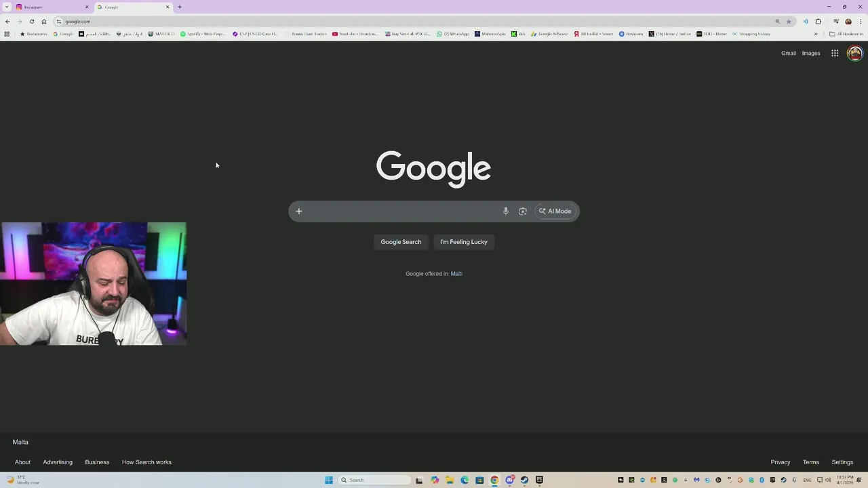Screen dimensions: 868x488
Task: Click the Google Search button
Action: [401, 242]
